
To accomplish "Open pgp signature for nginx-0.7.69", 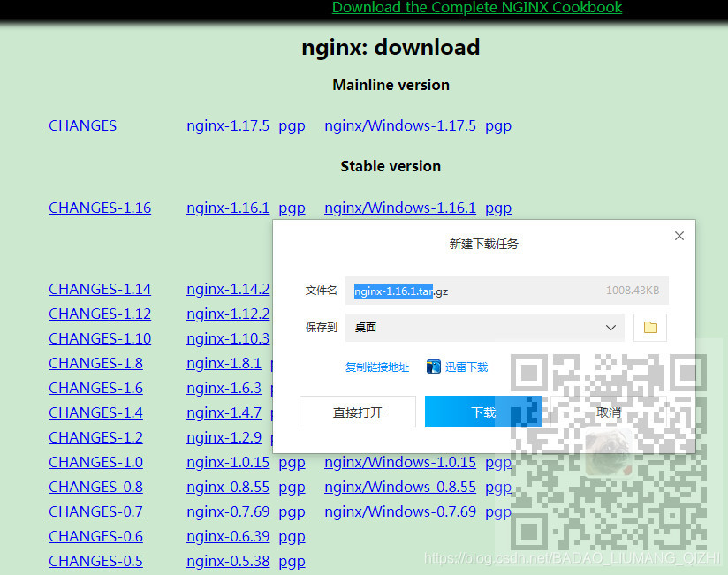I will click(292, 512).
